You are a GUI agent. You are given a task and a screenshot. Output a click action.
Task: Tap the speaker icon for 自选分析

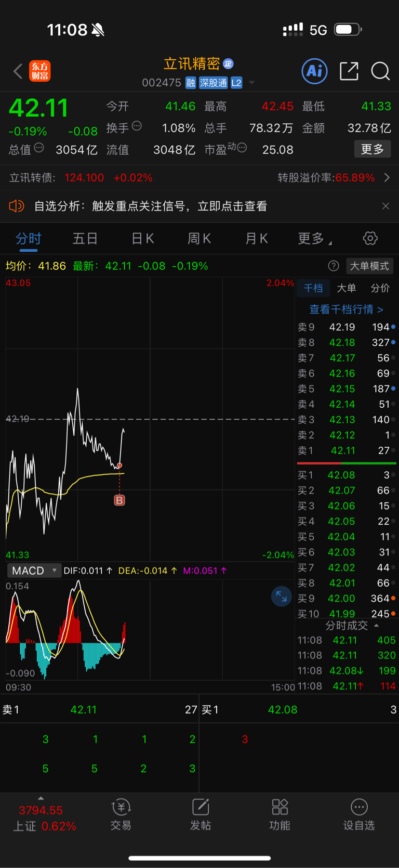(17, 206)
